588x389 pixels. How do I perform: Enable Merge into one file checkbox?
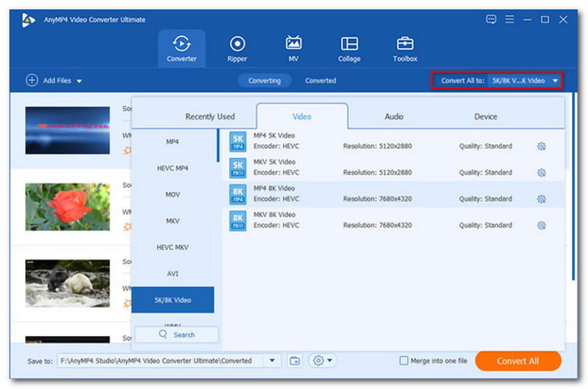click(404, 361)
